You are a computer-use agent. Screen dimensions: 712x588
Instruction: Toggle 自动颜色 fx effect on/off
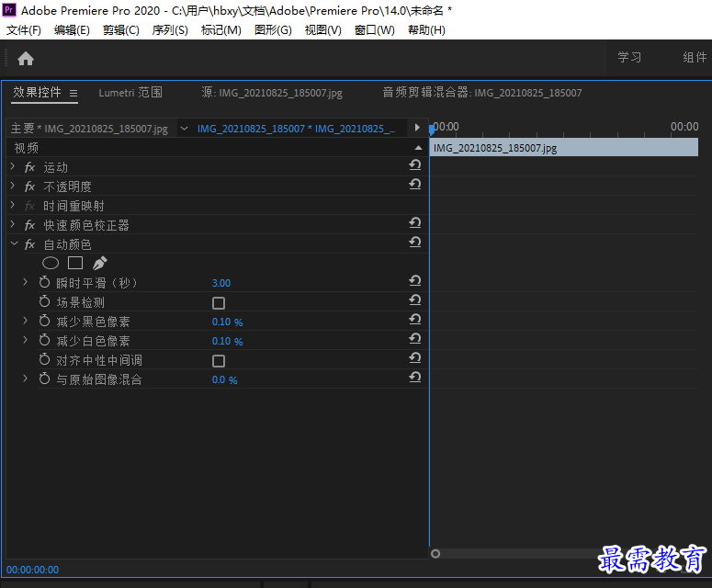click(x=29, y=244)
